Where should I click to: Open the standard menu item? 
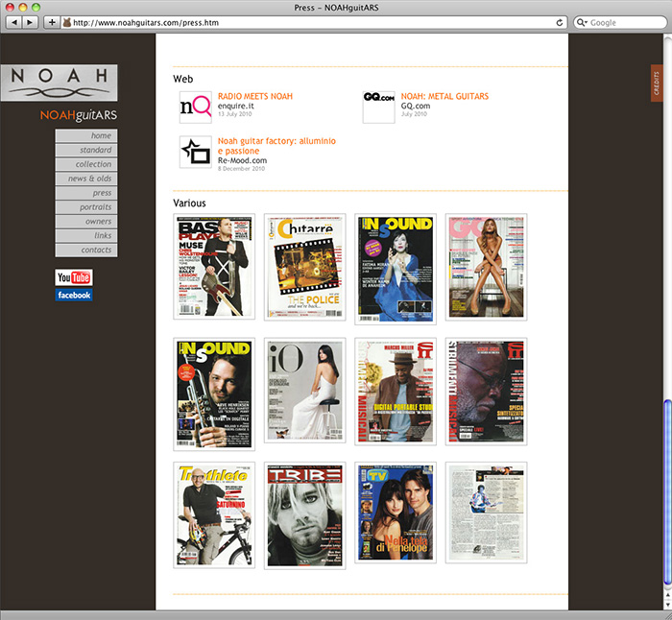pos(86,150)
